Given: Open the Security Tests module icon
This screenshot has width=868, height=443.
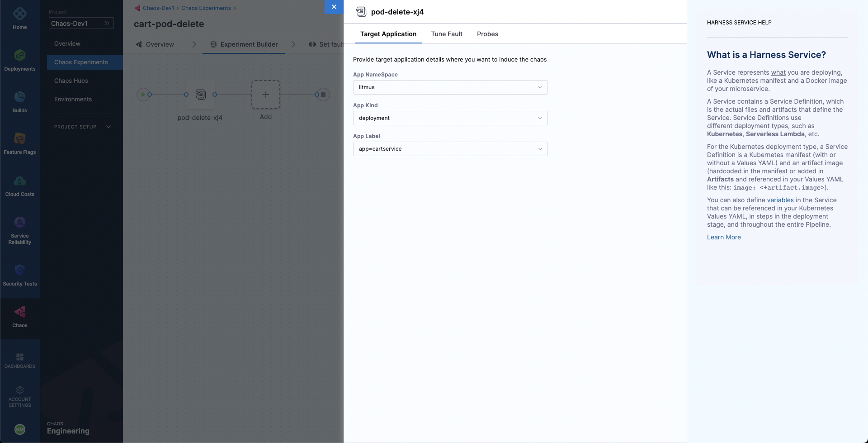Looking at the screenshot, I should (x=20, y=270).
